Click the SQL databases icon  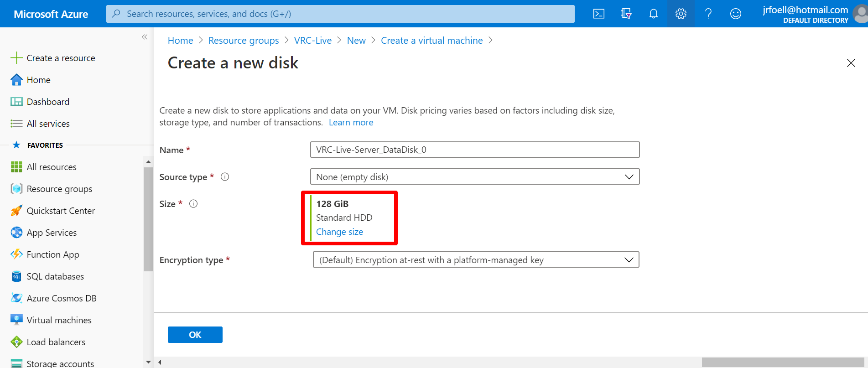point(16,276)
